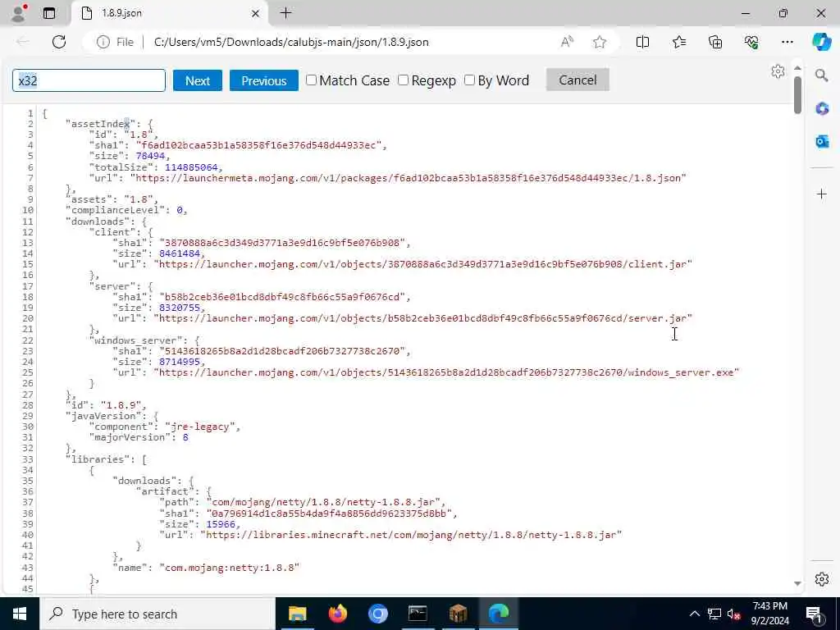Open the 1.8.json launchermeta URL
The width and height of the screenshot is (840, 630).
point(409,178)
